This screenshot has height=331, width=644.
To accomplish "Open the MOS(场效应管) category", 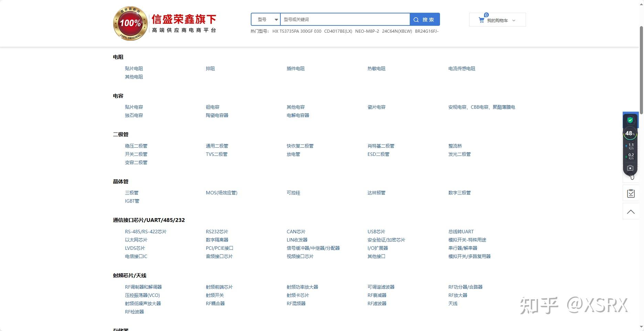I will 222,193.
